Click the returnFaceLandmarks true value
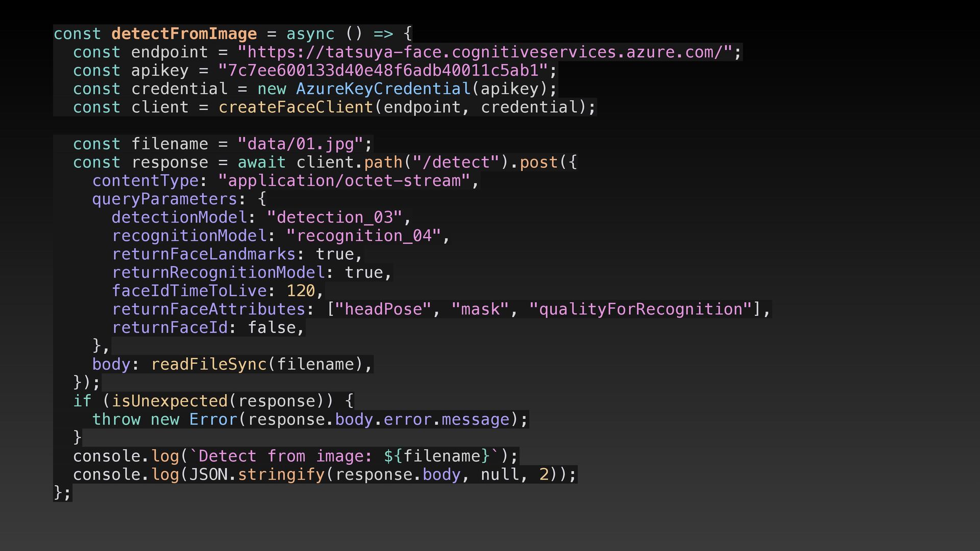 (x=335, y=254)
